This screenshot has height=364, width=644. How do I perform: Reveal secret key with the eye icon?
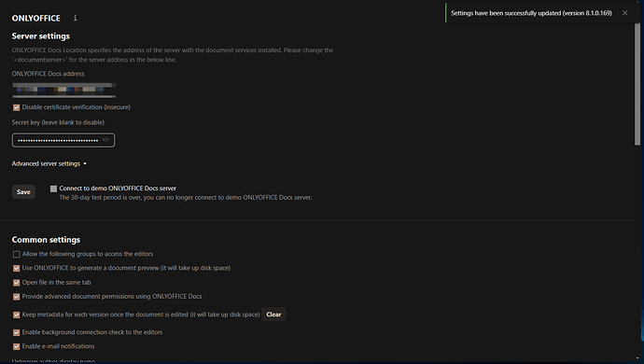[x=105, y=140]
